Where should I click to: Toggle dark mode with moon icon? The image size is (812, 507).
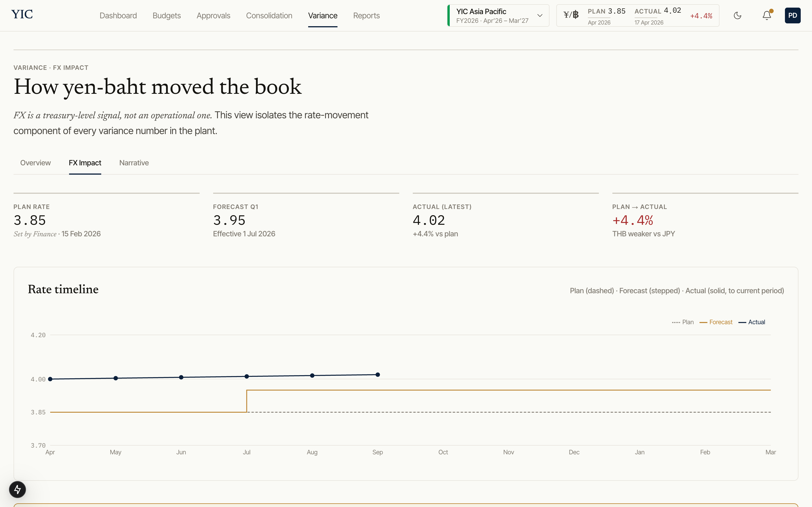pyautogui.click(x=737, y=15)
